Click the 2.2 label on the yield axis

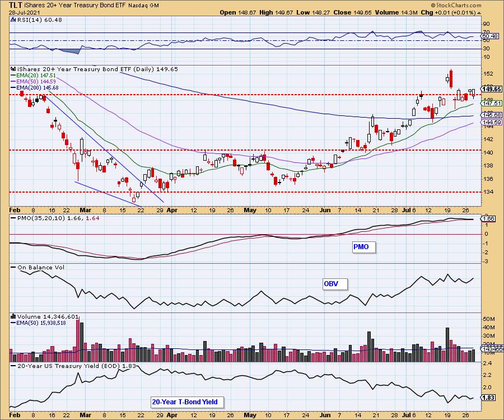click(x=487, y=375)
